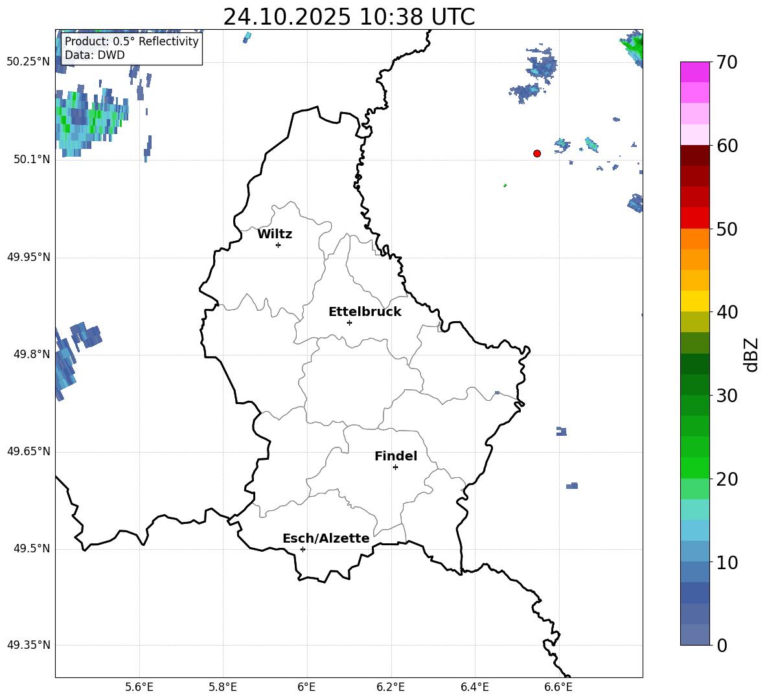Click the title 24.10.2025 10:38 UTC
Image resolution: width=767 pixels, height=700 pixels.
(349, 17)
